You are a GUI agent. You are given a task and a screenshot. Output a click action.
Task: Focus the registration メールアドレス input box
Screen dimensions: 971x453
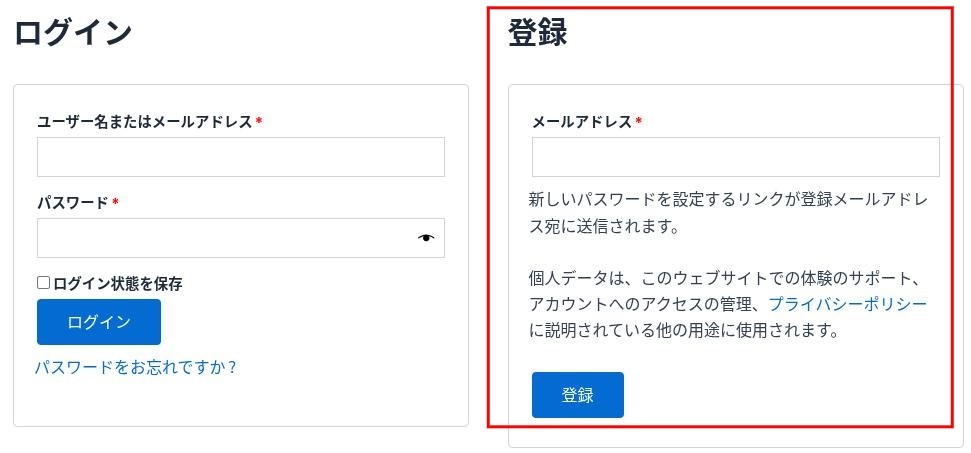pyautogui.click(x=735, y=157)
